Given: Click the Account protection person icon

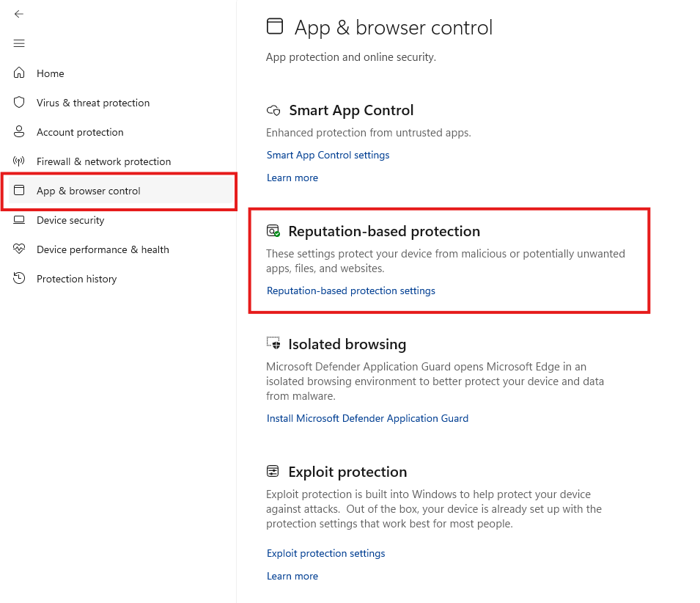Looking at the screenshot, I should tap(20, 132).
